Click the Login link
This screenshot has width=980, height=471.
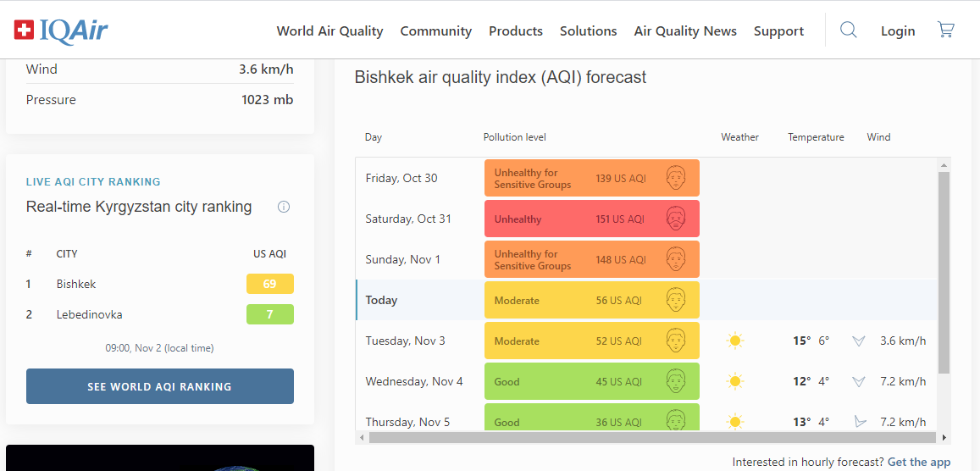[897, 31]
